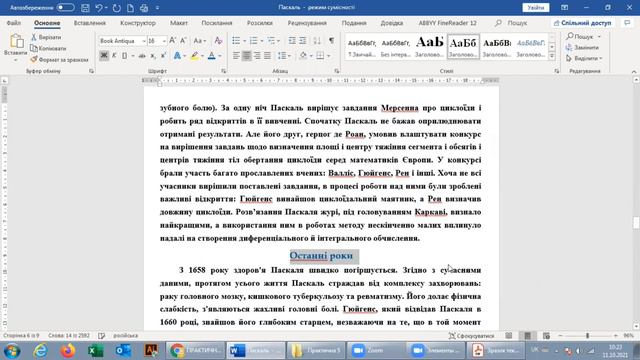Viewport: 640px width, 360px height.
Task: Open the font color dropdown arrow
Action: (x=220, y=56)
